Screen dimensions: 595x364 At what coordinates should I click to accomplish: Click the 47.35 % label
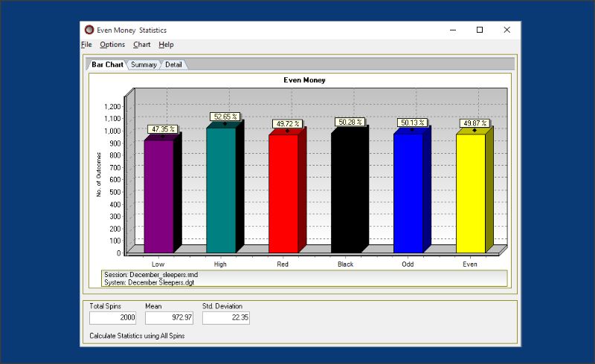click(163, 129)
